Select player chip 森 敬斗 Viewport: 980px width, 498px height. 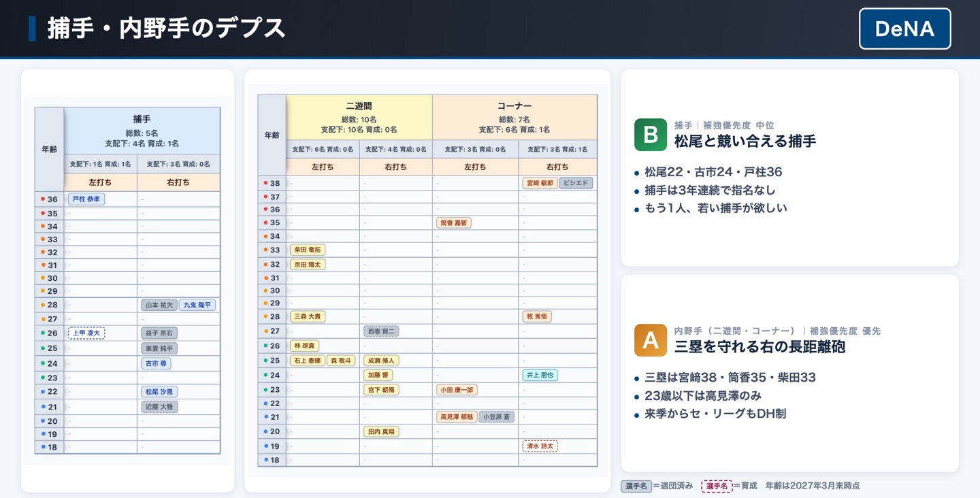click(x=342, y=361)
